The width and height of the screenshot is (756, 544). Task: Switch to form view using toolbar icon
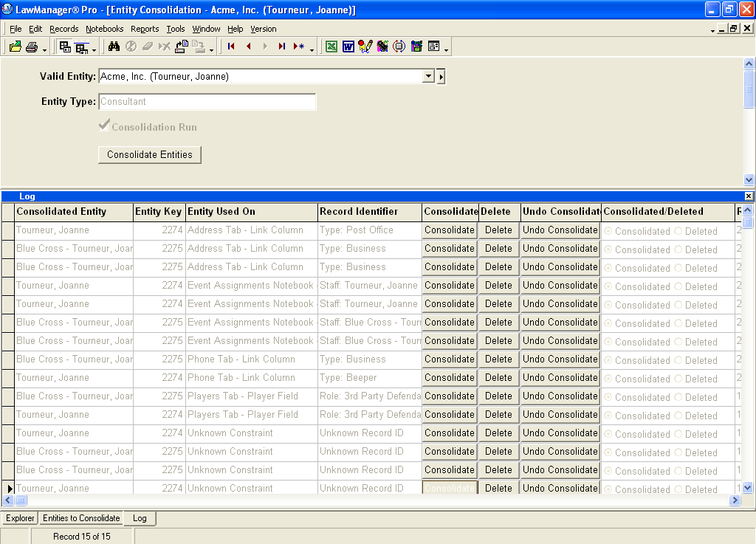pos(65,47)
